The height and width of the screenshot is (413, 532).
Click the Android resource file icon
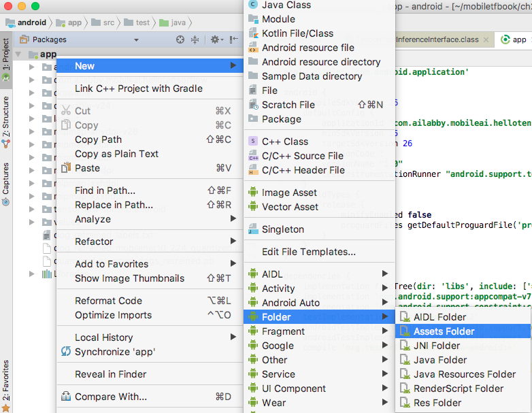(253, 48)
